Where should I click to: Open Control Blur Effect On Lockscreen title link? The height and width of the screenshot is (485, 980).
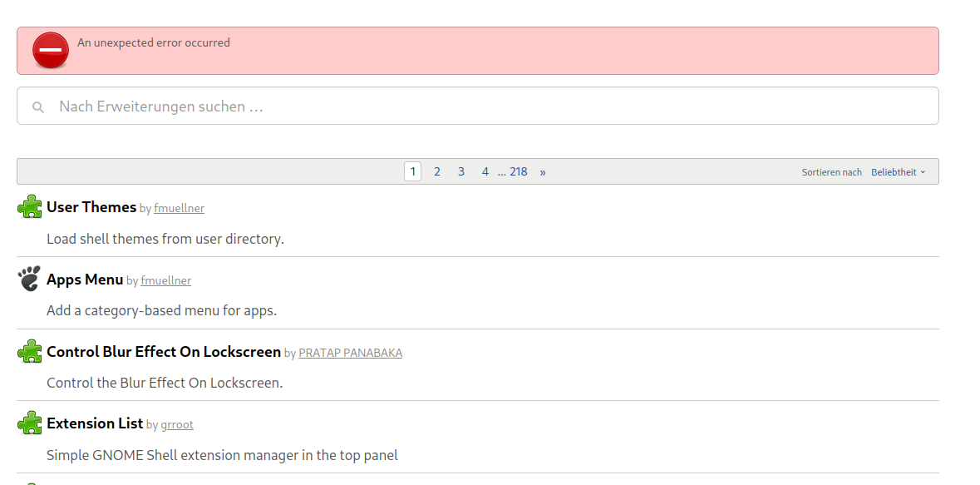[164, 352]
